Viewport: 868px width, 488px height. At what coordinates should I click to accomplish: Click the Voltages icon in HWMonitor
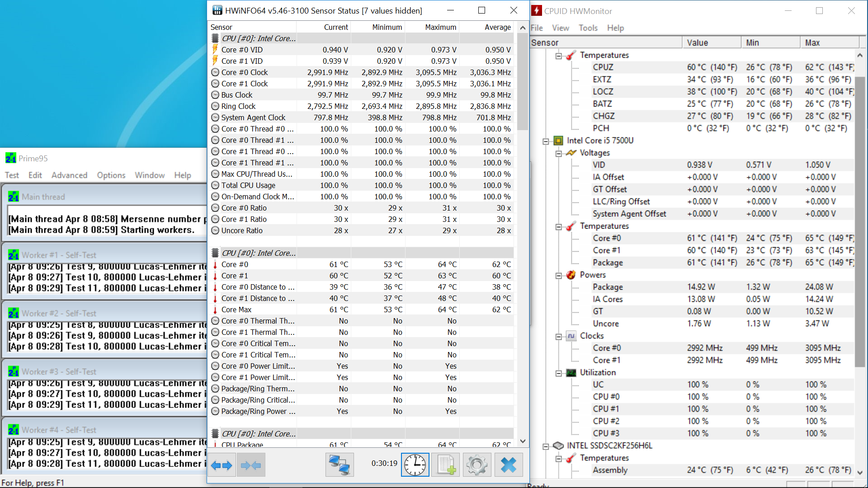coord(571,153)
